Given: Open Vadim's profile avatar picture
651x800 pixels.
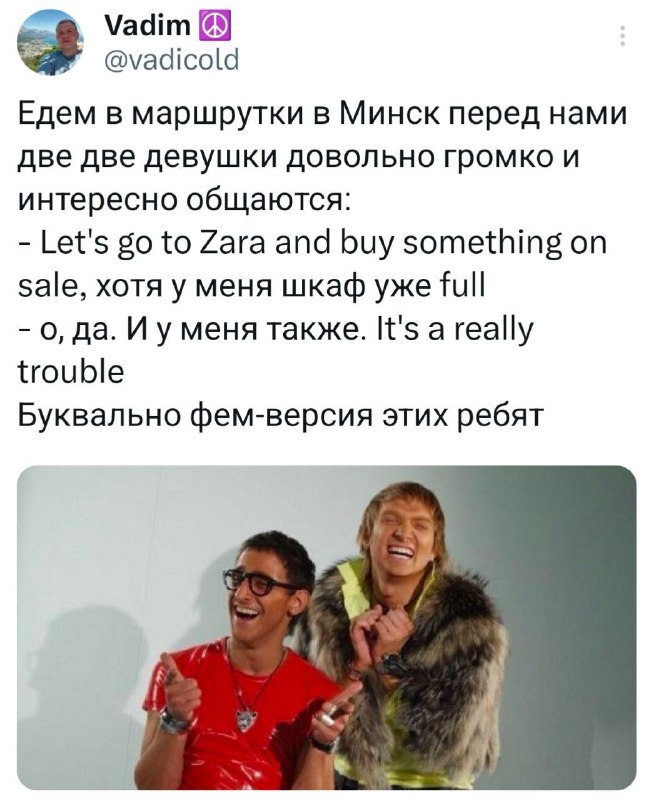Looking at the screenshot, I should click(50, 43).
